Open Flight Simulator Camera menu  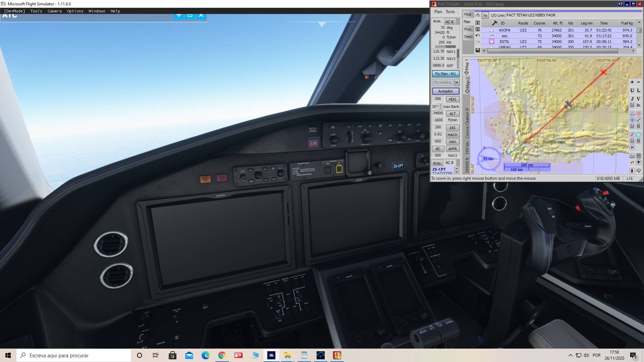tap(55, 11)
